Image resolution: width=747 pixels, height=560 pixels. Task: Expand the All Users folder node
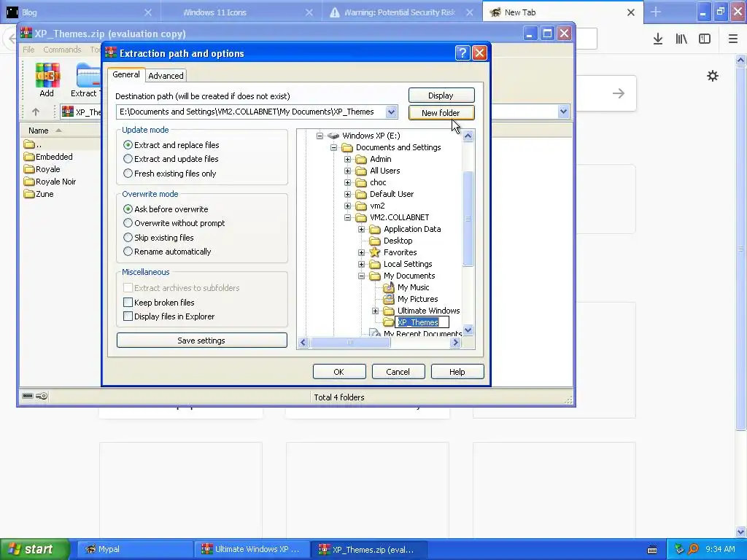347,171
